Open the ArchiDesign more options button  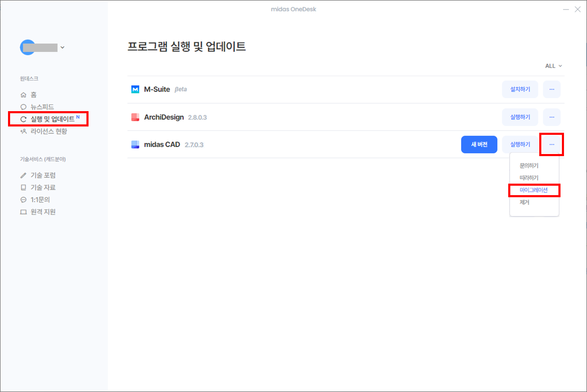pos(552,117)
